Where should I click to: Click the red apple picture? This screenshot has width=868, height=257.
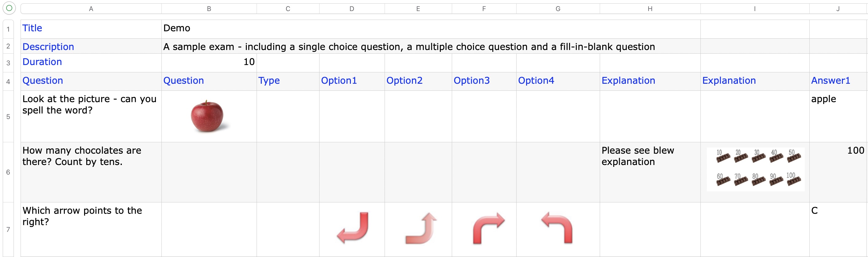point(207,116)
